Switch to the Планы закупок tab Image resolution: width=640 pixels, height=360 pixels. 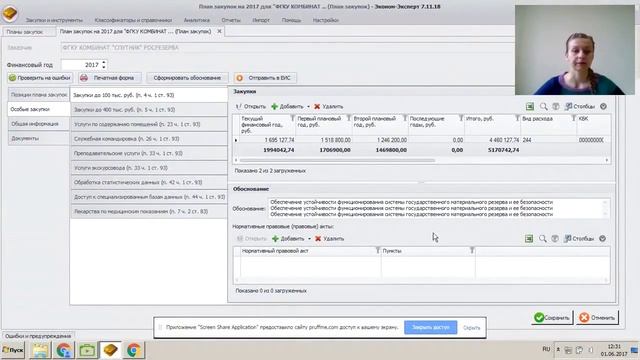29,32
